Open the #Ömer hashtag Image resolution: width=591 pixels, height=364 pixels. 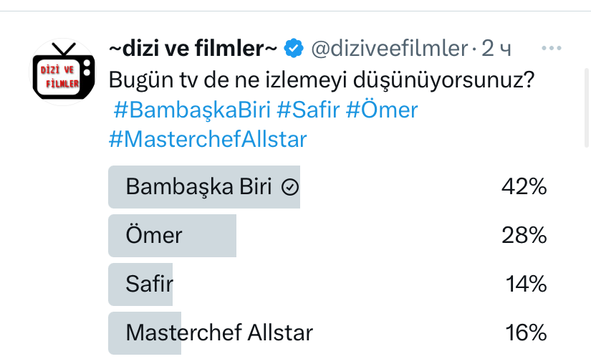coord(381,110)
